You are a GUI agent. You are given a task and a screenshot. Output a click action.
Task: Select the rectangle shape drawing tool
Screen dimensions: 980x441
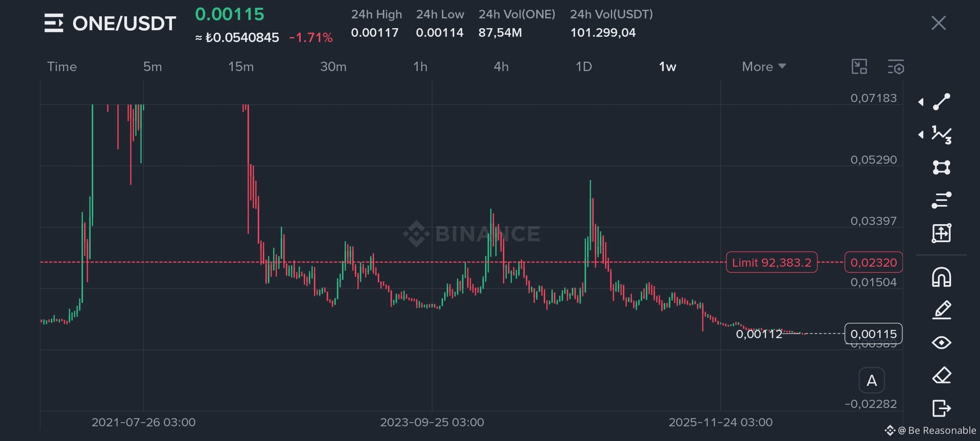(942, 167)
